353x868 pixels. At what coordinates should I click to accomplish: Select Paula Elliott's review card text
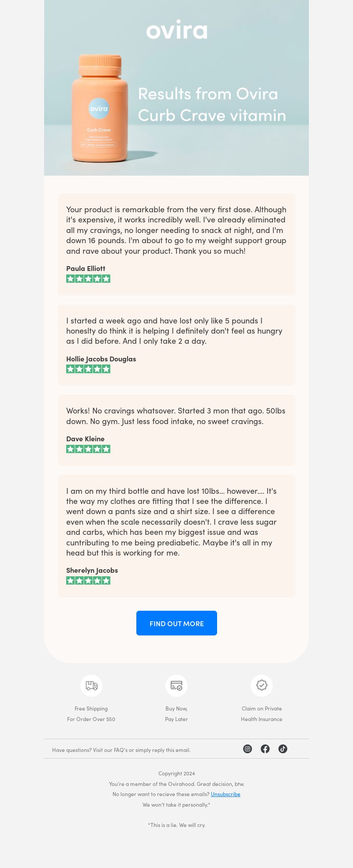[x=176, y=230]
